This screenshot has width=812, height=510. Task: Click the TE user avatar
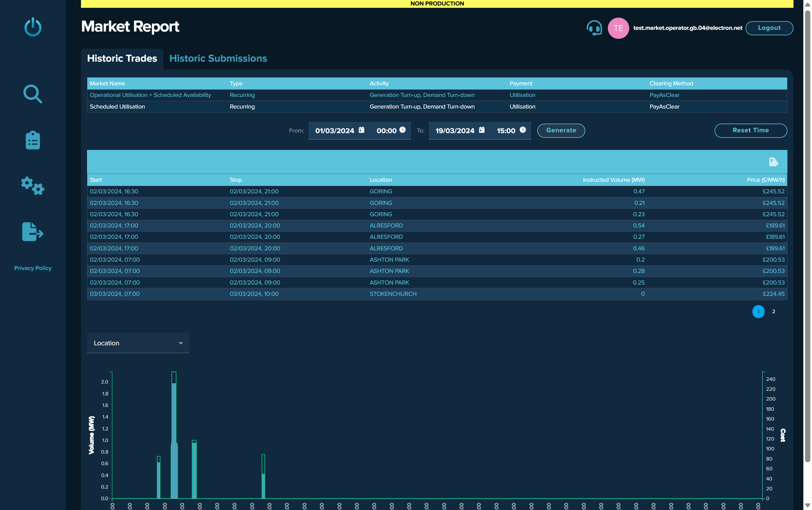[x=618, y=28]
